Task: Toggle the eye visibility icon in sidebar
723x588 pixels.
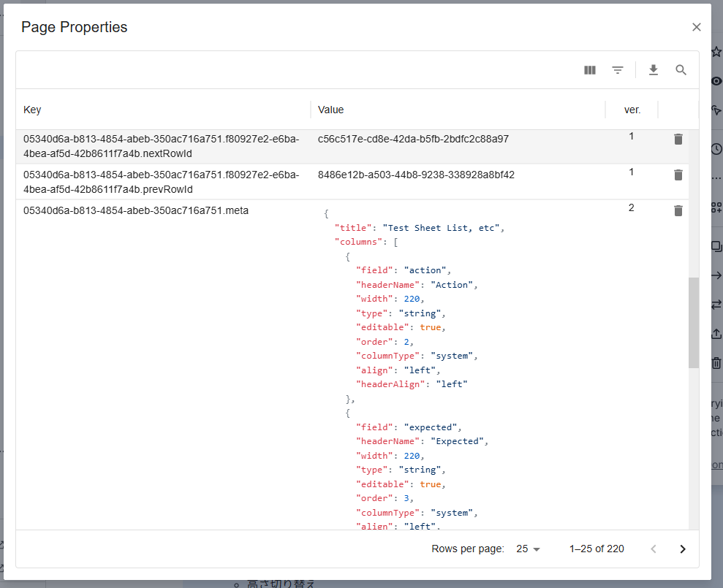Action: [x=716, y=81]
